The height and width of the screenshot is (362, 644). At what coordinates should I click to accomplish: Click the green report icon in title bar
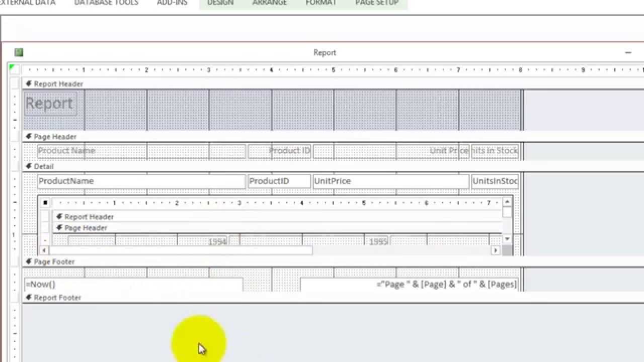pyautogui.click(x=19, y=52)
